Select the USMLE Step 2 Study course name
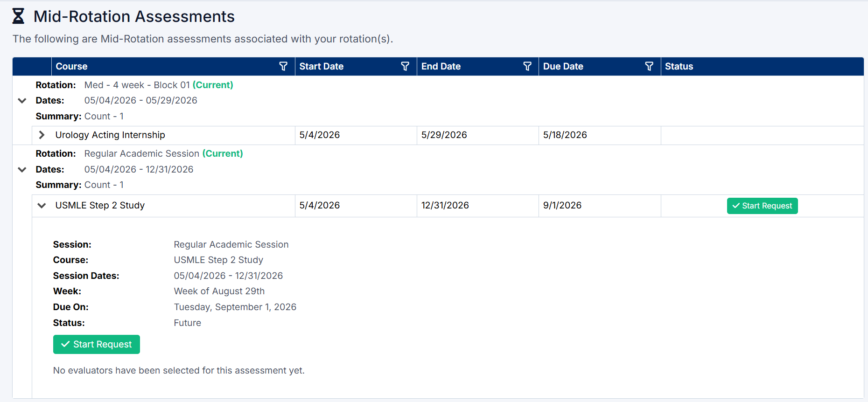This screenshot has height=402, width=868. tap(100, 205)
